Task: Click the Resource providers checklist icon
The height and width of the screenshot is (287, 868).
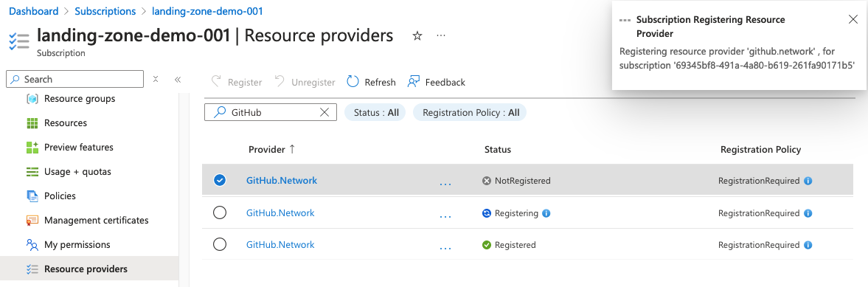Action: pyautogui.click(x=32, y=269)
